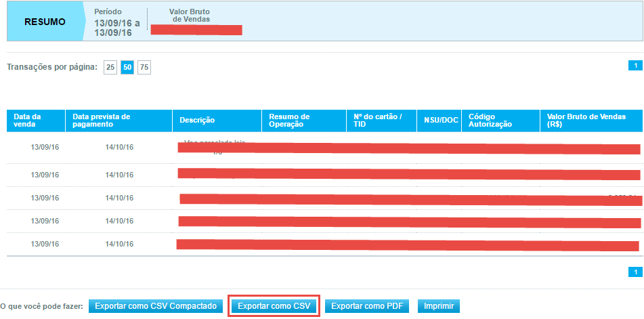The height and width of the screenshot is (319, 644).
Task: Print with the Imprimir button
Action: pyautogui.click(x=439, y=306)
